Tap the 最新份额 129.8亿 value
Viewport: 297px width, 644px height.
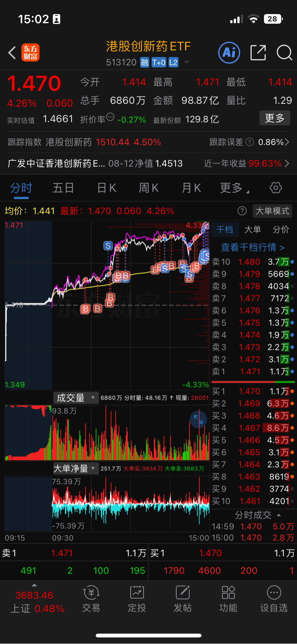[202, 119]
